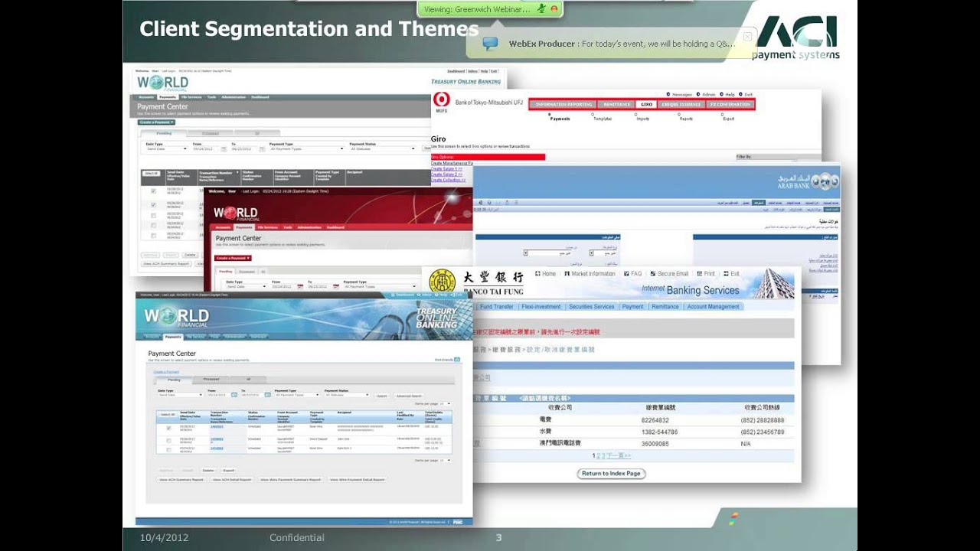
Task: Click bill number 36009085 in Banco Tai Fung table
Action: pos(655,444)
